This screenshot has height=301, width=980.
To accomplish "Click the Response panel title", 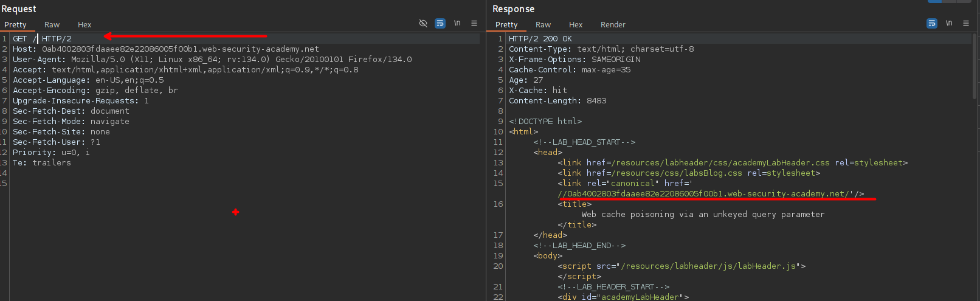I will point(513,9).
